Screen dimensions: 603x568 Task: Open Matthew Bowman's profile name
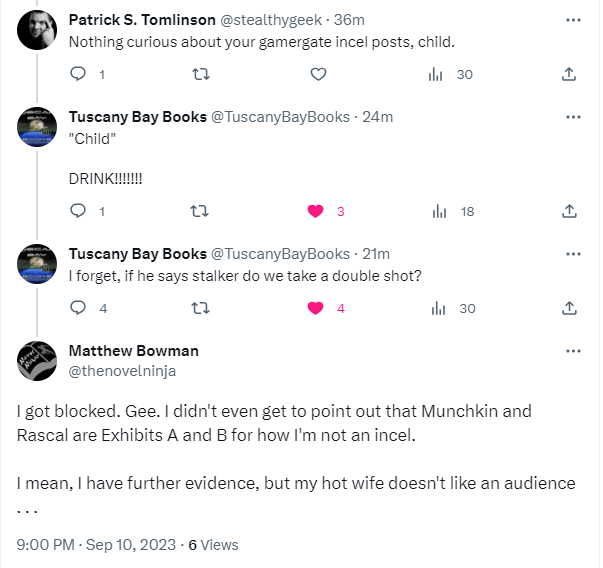(x=133, y=351)
